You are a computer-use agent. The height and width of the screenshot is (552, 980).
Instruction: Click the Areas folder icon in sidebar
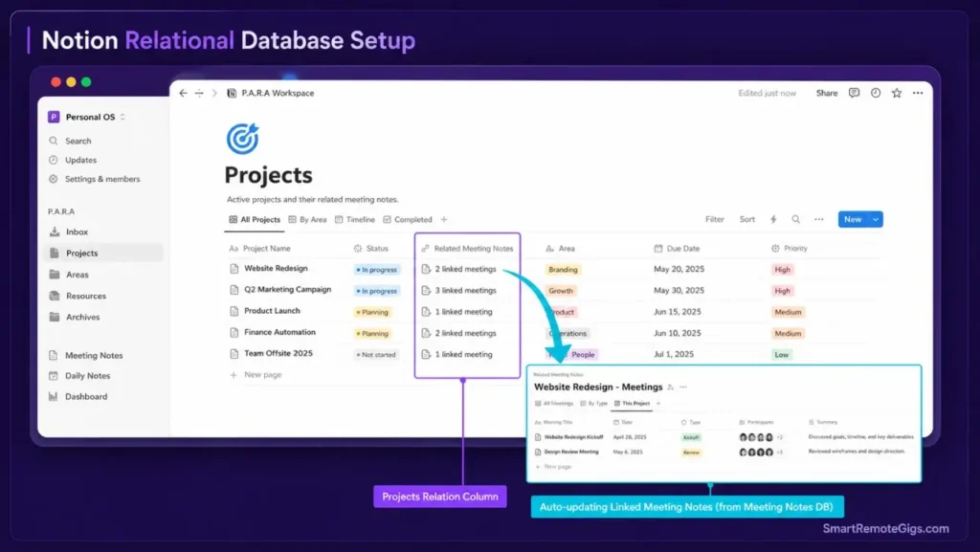click(55, 275)
